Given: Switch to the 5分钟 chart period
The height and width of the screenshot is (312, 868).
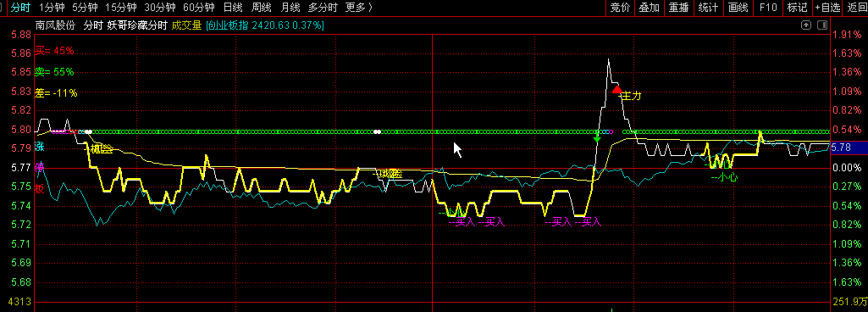Looking at the screenshot, I should pyautogui.click(x=85, y=7).
